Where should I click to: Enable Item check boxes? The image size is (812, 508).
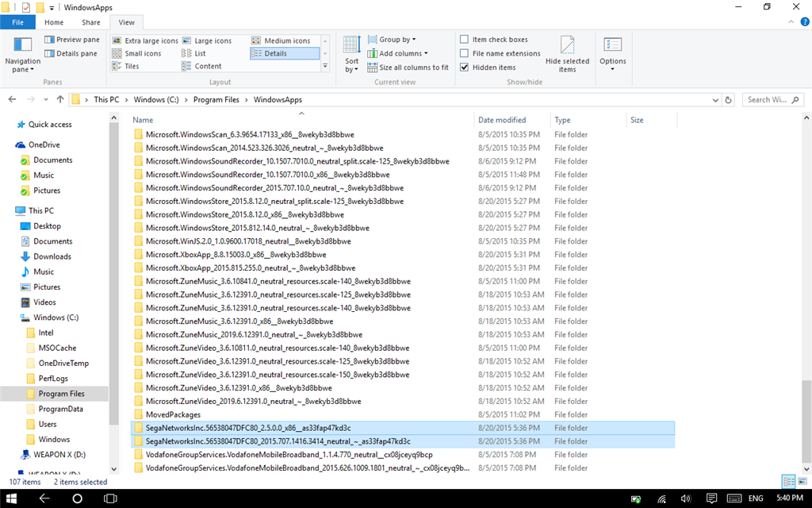coord(494,40)
